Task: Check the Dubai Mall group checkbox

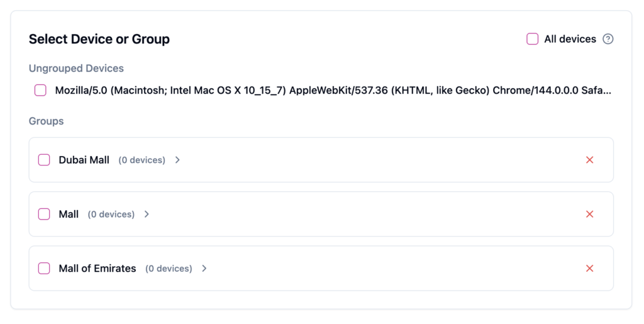Action: (x=44, y=160)
